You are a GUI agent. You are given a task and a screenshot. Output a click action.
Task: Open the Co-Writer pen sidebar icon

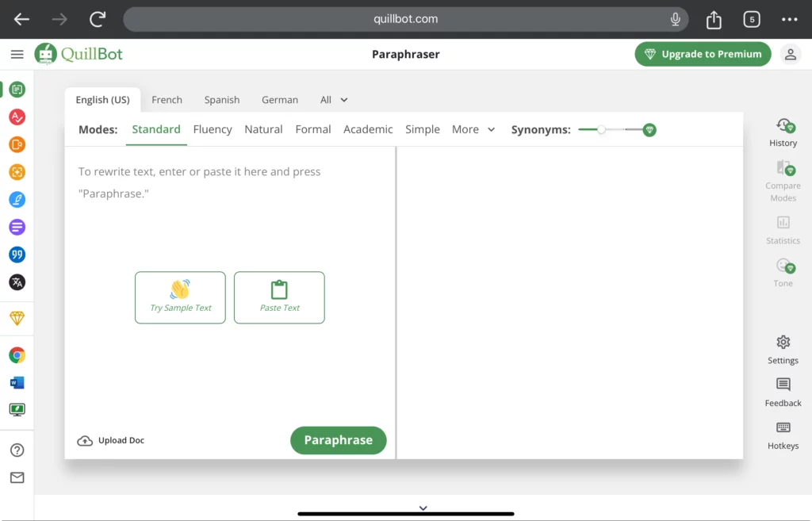[x=17, y=199]
